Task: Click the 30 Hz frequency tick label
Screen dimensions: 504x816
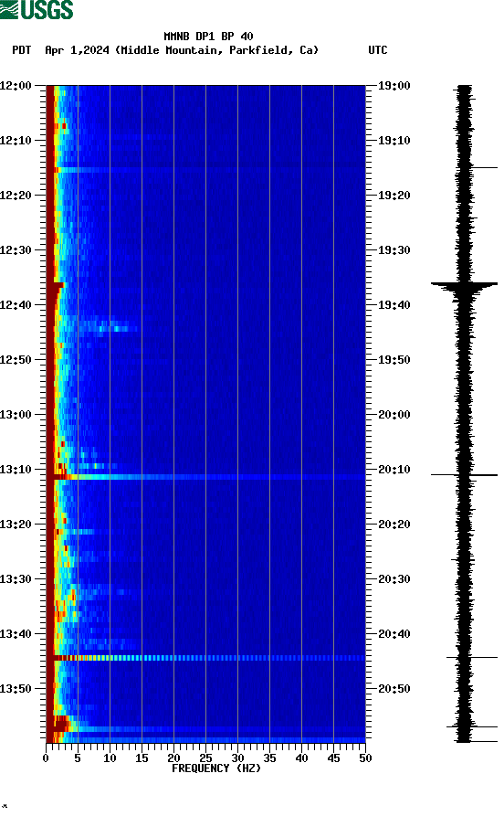Action: (x=237, y=758)
